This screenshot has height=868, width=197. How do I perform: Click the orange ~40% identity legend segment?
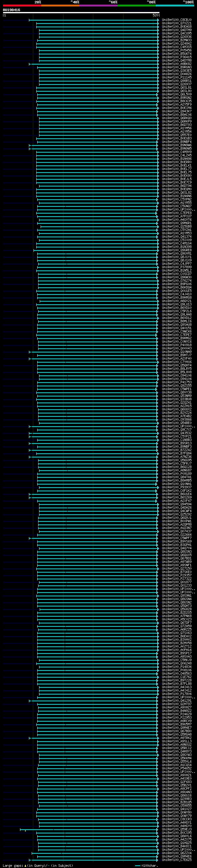click(60, 6)
